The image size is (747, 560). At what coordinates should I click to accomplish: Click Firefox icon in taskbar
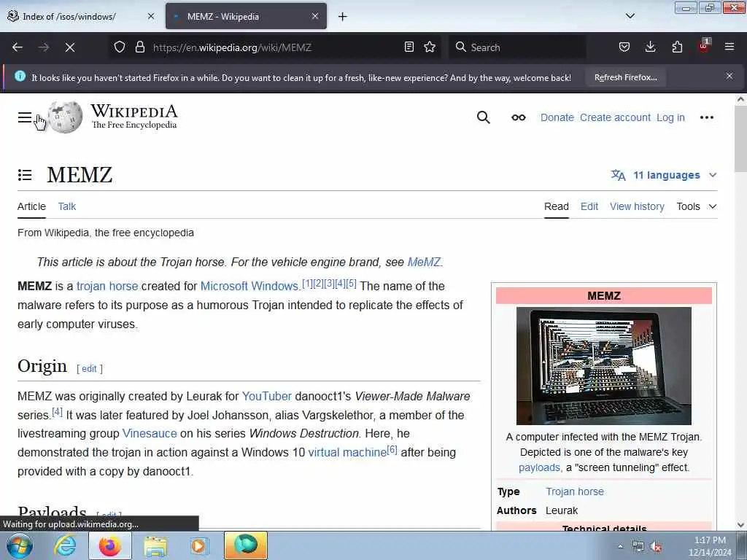click(109, 545)
